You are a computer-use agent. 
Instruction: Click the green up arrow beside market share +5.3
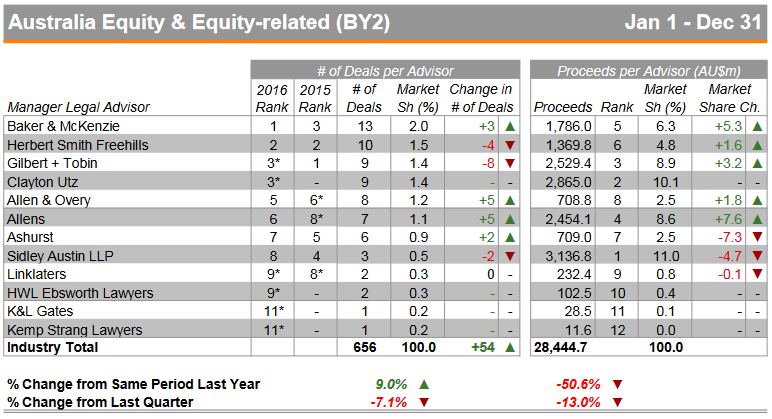[x=758, y=127]
